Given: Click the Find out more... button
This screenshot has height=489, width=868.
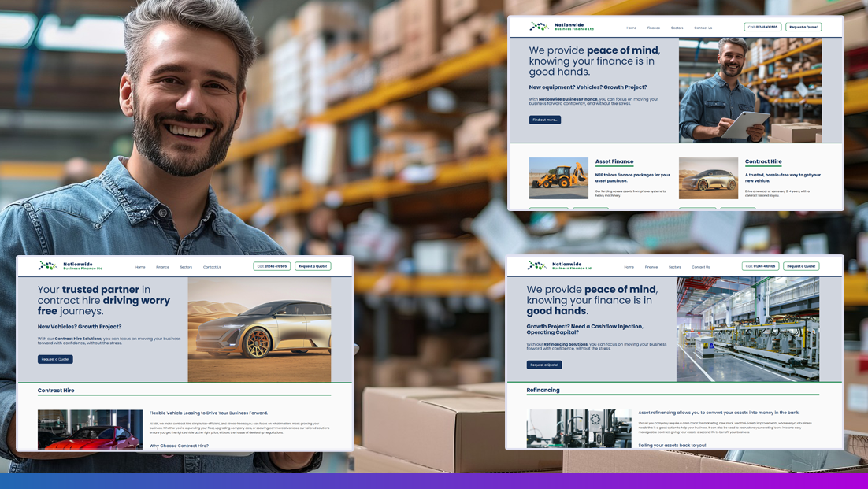Looking at the screenshot, I should [545, 120].
